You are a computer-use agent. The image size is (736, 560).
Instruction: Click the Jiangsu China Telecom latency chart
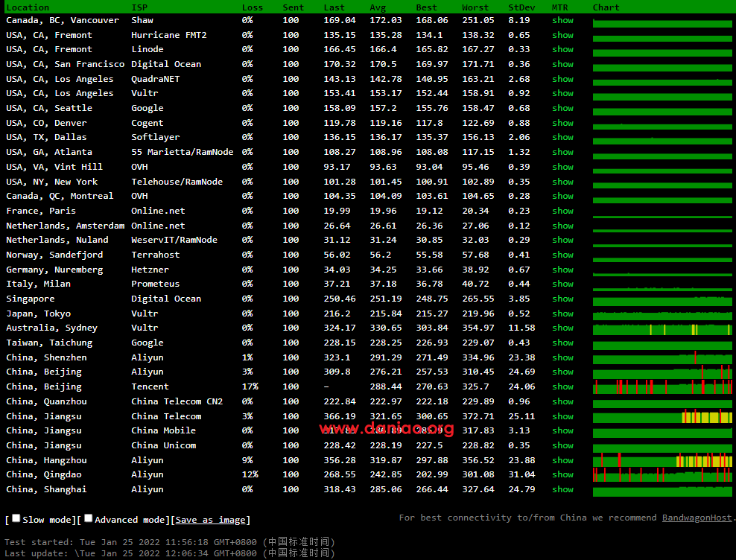point(662,417)
